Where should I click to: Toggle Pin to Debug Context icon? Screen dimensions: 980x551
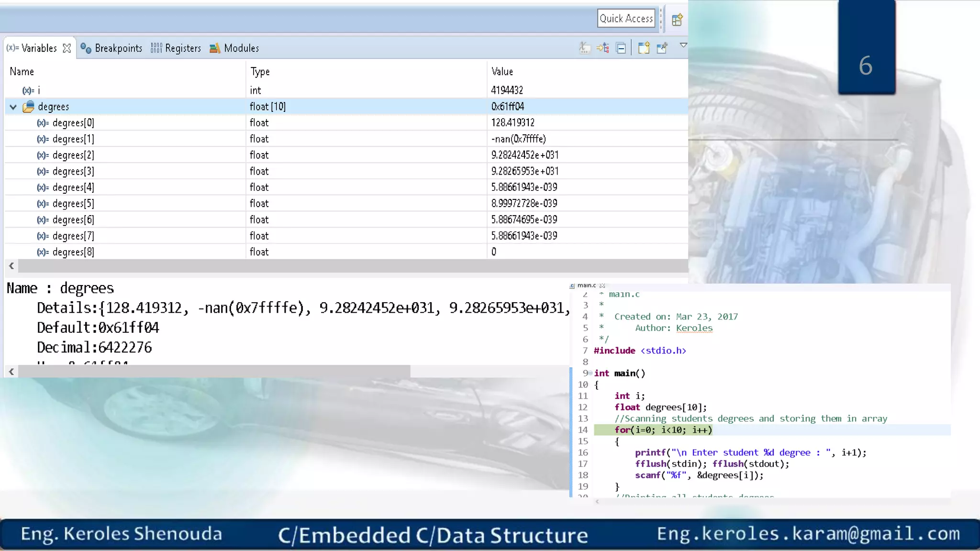[x=662, y=48]
